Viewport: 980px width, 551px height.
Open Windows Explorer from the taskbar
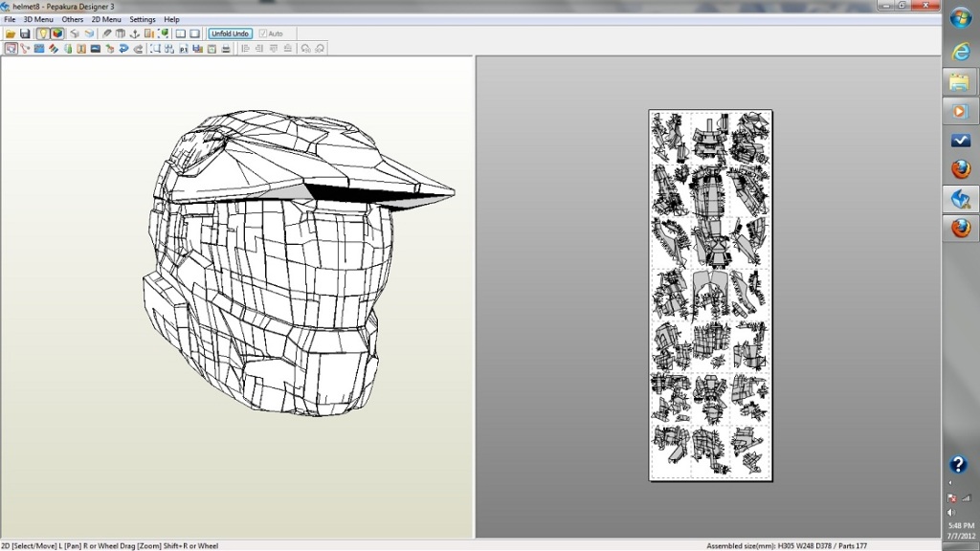pyautogui.click(x=961, y=82)
